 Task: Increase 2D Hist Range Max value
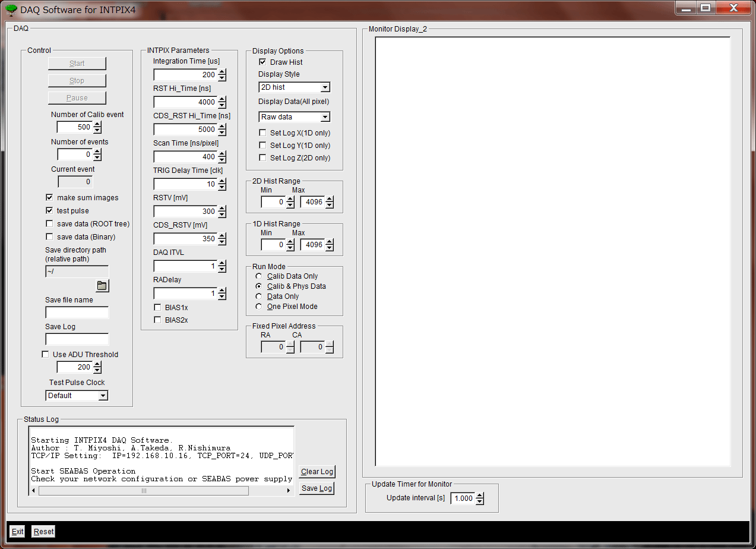point(330,199)
